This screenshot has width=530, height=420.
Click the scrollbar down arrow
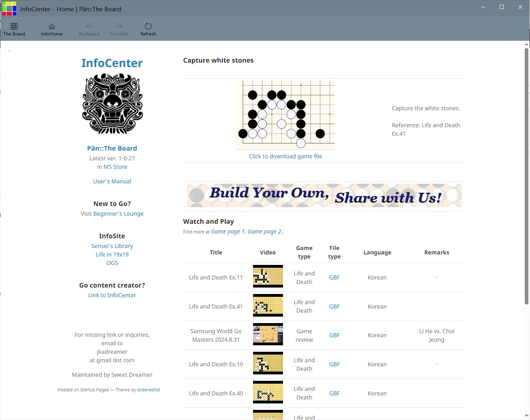[x=526, y=416]
